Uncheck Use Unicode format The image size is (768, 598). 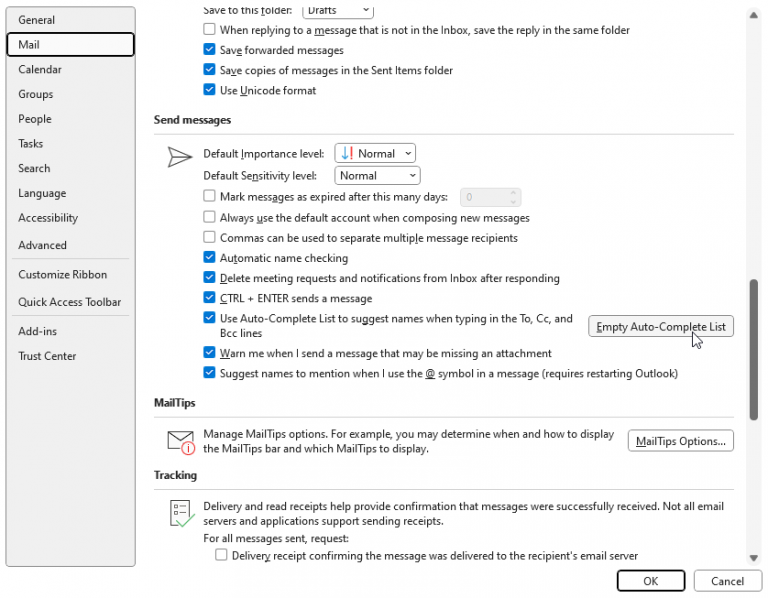click(209, 90)
